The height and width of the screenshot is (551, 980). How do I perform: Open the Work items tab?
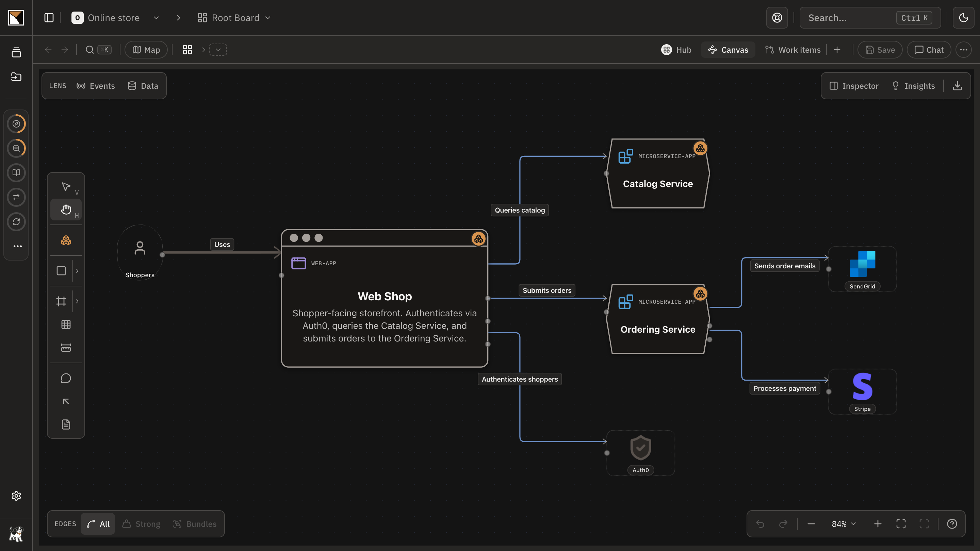[x=793, y=50]
